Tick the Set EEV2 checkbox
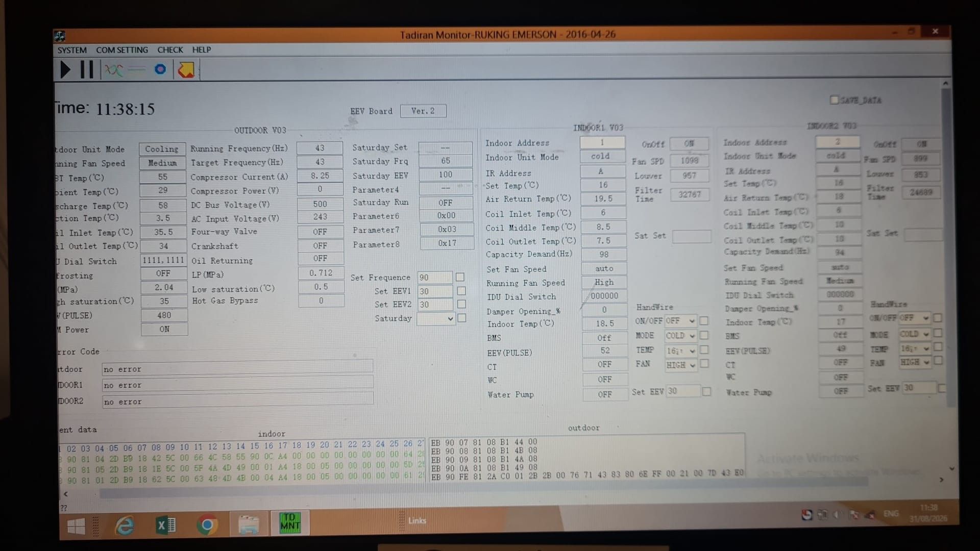Screen dimensions: 980x551 click(x=461, y=304)
